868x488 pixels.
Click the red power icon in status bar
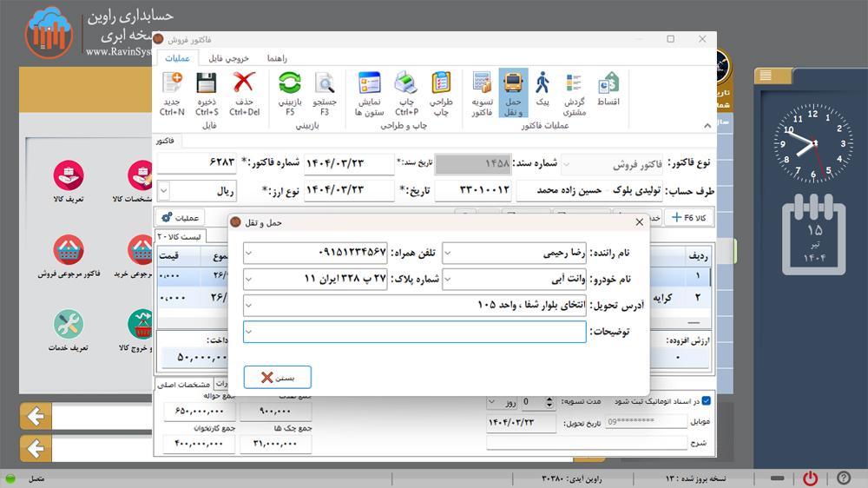(810, 478)
